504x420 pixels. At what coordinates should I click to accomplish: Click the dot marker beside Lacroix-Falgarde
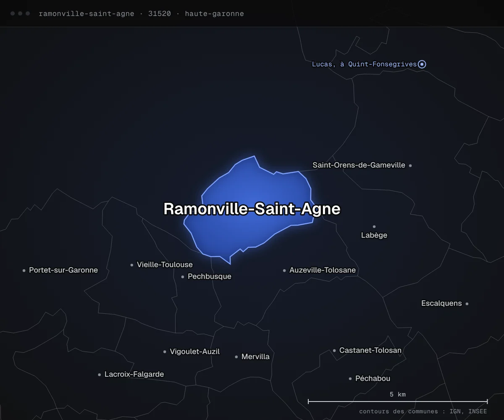(x=100, y=375)
